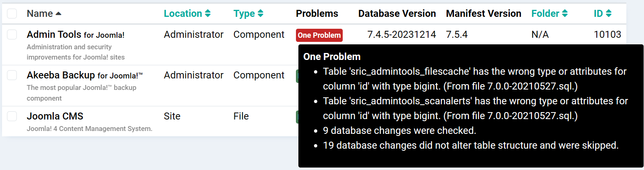
Task: Click the sort arrows beside Location header
Action: [x=208, y=14]
